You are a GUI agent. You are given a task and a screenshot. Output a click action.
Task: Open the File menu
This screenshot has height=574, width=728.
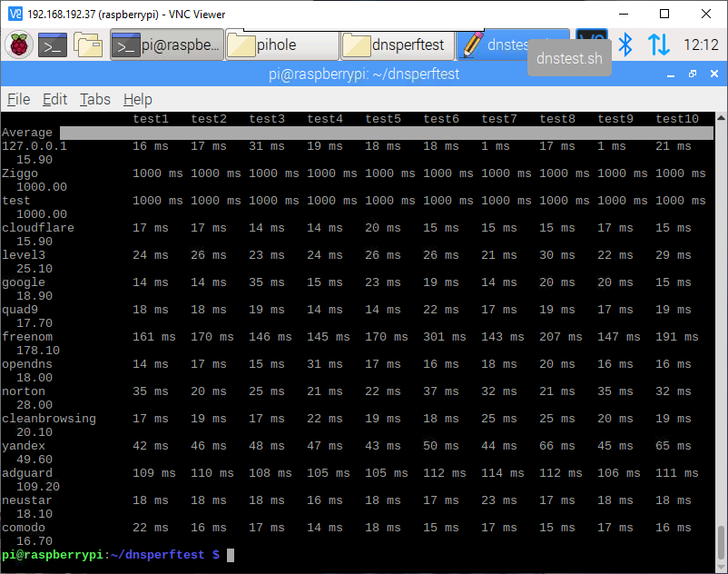18,99
